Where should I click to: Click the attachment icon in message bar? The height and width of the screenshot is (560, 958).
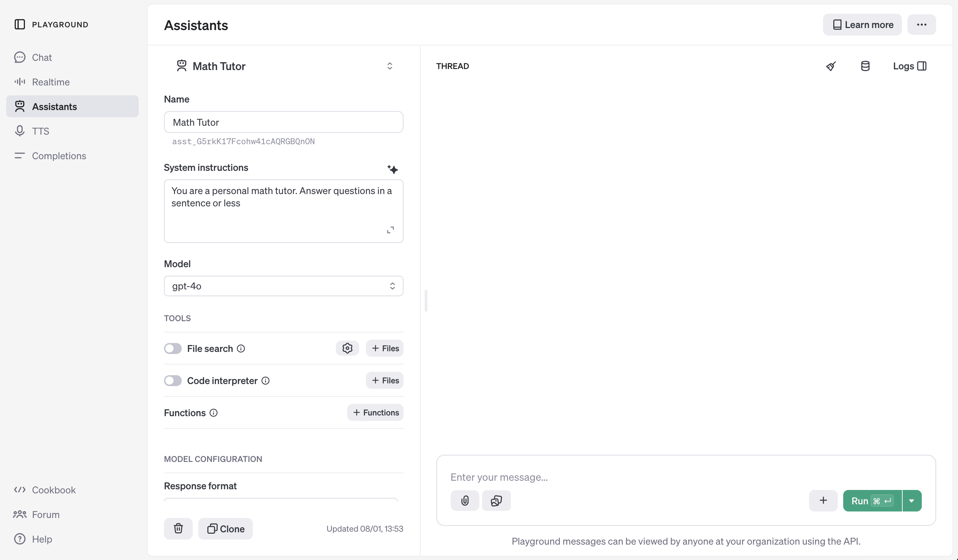465,501
